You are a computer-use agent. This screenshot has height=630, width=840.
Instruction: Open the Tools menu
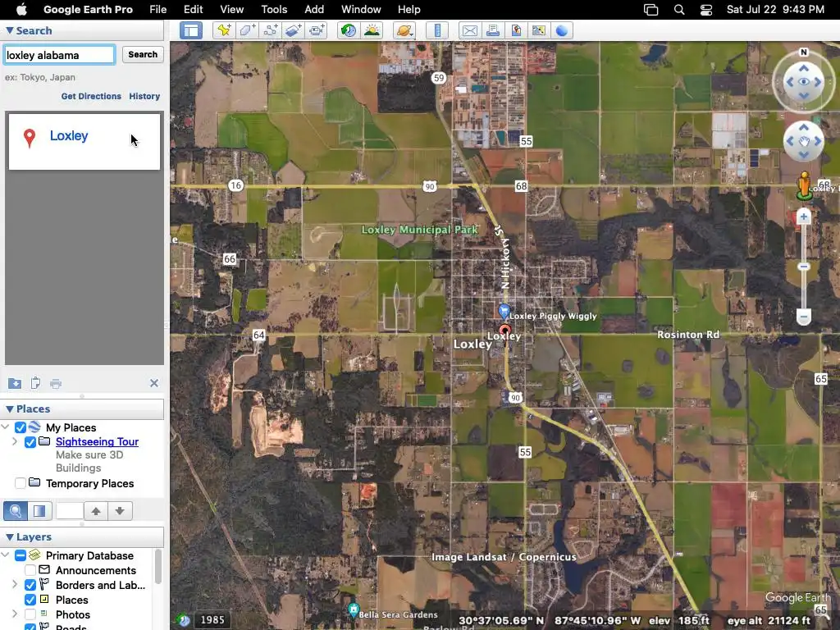tap(274, 9)
